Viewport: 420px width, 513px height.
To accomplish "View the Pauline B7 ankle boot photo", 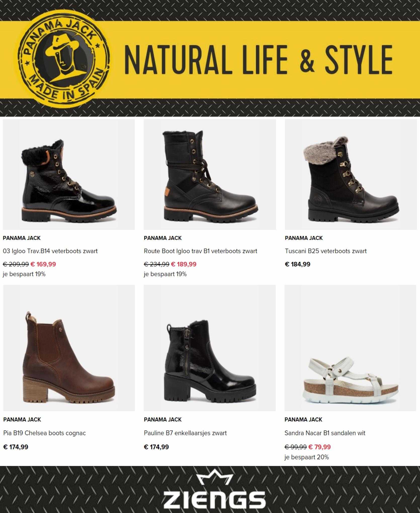I will point(210,348).
